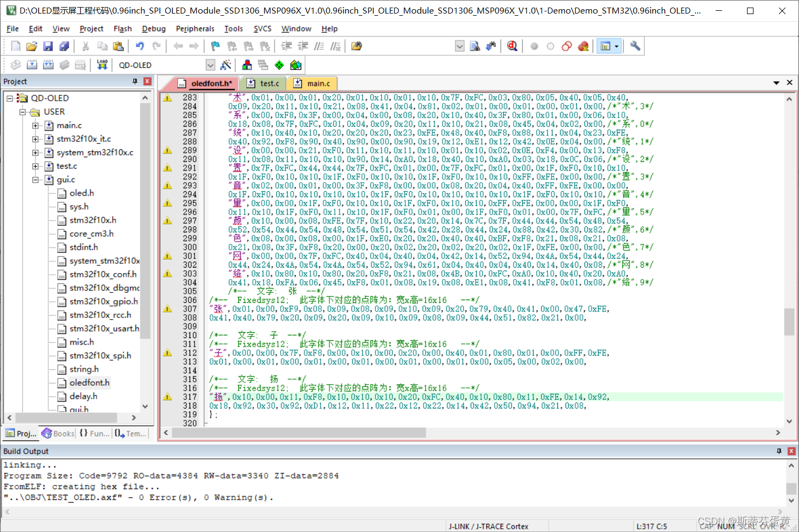
Task: Open Pack Installer icon
Action: pos(296,65)
